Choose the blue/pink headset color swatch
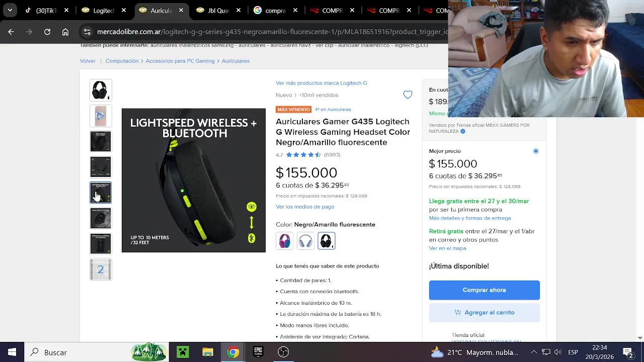644x362 pixels. pyautogui.click(x=284, y=241)
